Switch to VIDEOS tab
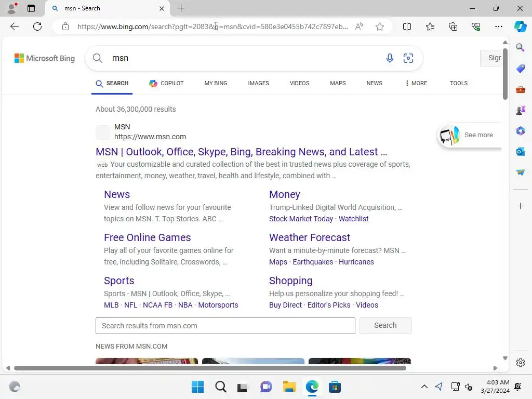 (299, 83)
